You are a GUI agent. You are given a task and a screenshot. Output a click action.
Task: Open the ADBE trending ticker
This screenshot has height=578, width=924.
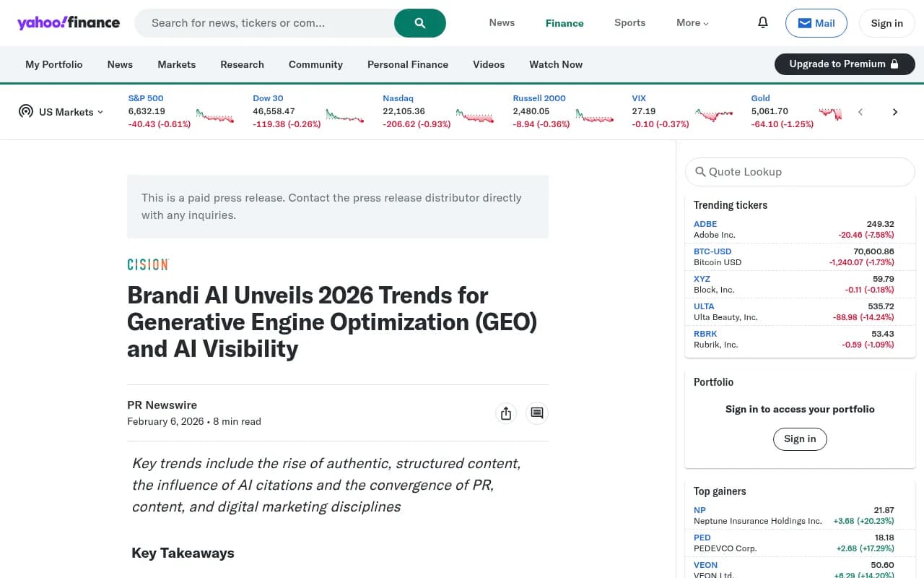click(705, 224)
